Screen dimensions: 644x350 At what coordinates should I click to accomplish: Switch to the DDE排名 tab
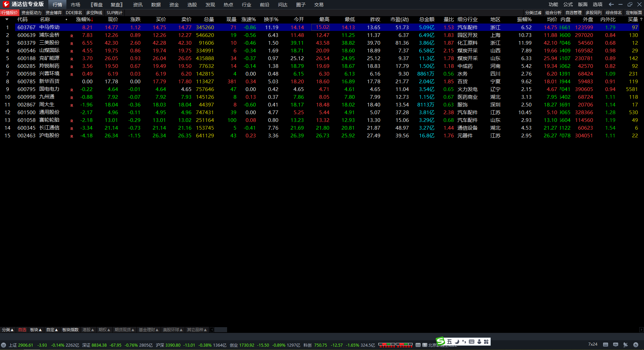tap(74, 12)
